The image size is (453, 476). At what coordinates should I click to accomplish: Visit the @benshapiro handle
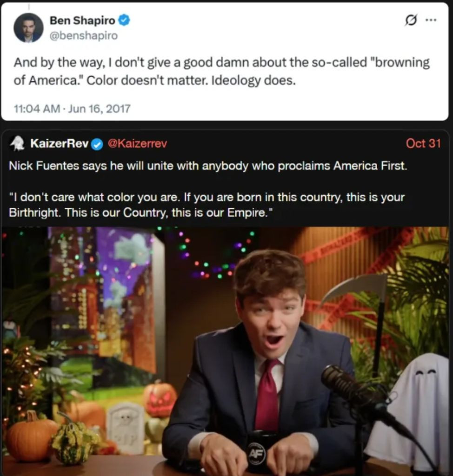coord(84,35)
